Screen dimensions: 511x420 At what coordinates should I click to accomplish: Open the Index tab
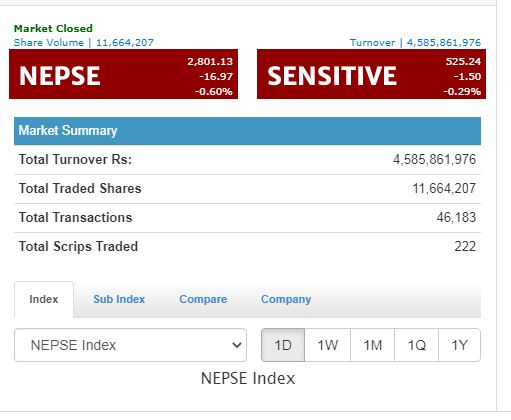(44, 299)
